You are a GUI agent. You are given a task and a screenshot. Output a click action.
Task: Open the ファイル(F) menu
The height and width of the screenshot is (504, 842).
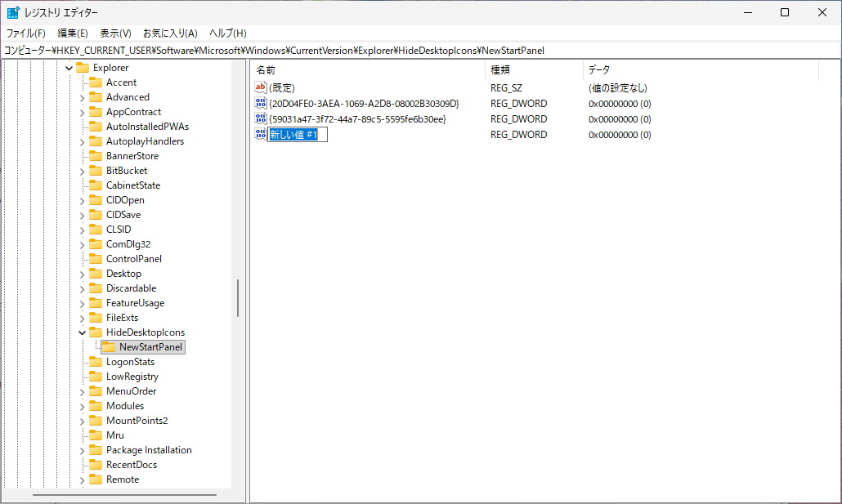tap(26, 33)
